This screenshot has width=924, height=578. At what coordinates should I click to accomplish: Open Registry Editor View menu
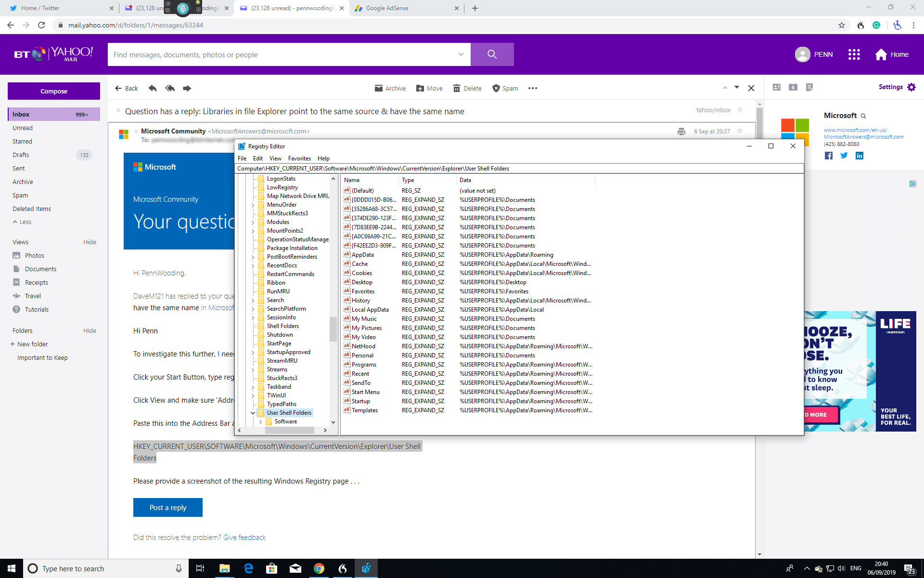coord(275,158)
